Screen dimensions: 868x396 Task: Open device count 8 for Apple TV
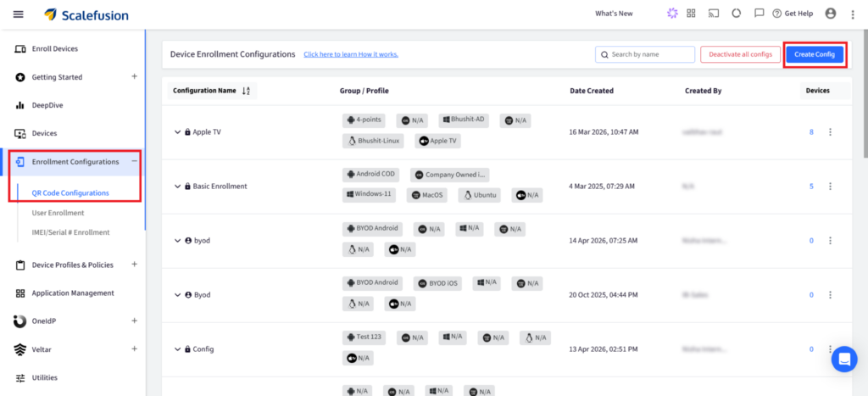tap(811, 132)
